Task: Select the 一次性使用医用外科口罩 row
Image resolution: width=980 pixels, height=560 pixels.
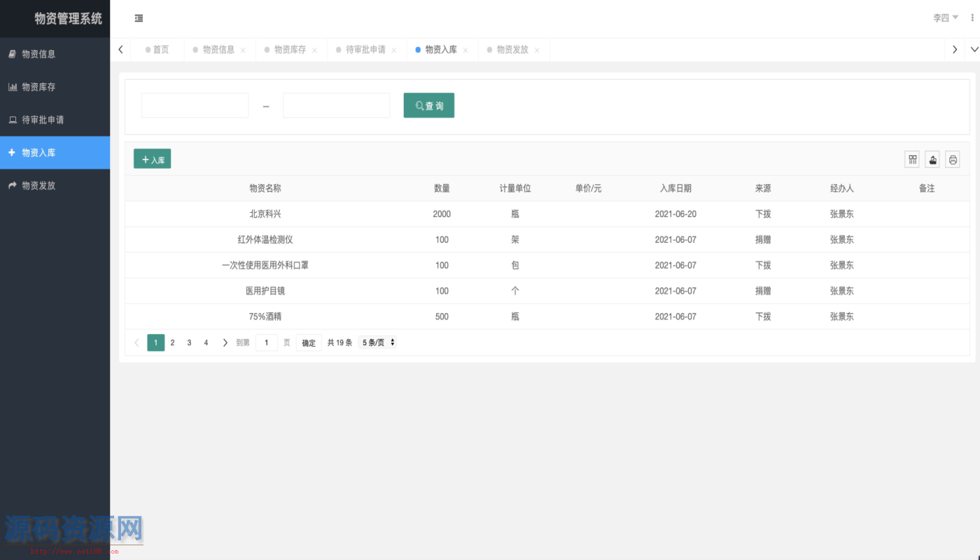Action: pos(547,265)
